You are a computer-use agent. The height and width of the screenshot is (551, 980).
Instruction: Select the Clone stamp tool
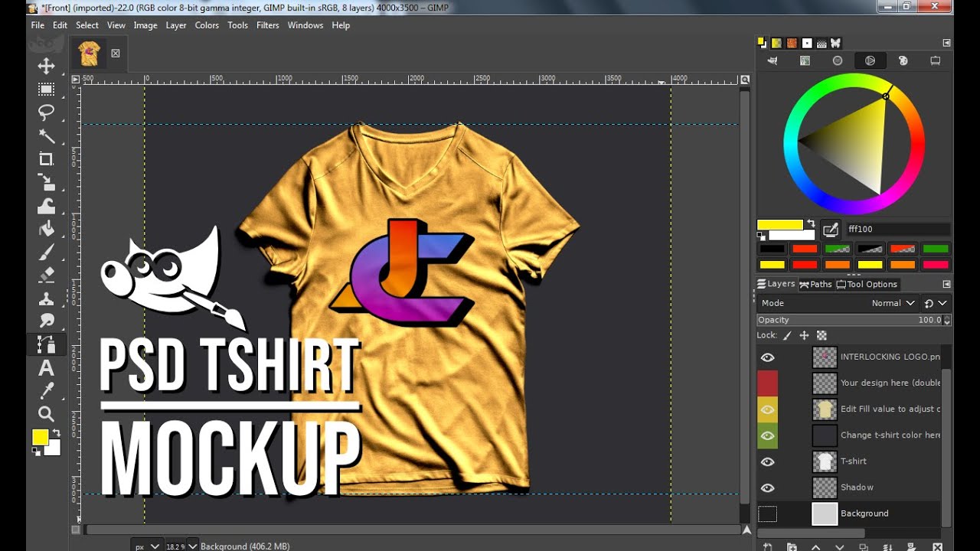47,298
